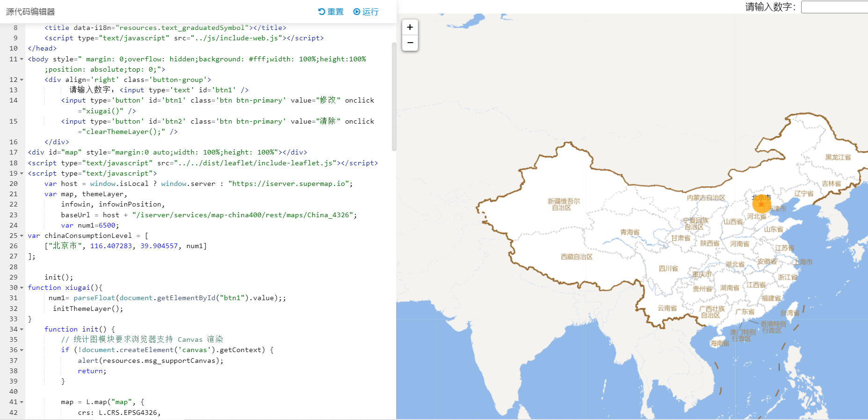The width and height of the screenshot is (868, 420).
Task: Click the alert(resources.msg_supportCanvas) line
Action: pyautogui.click(x=151, y=361)
